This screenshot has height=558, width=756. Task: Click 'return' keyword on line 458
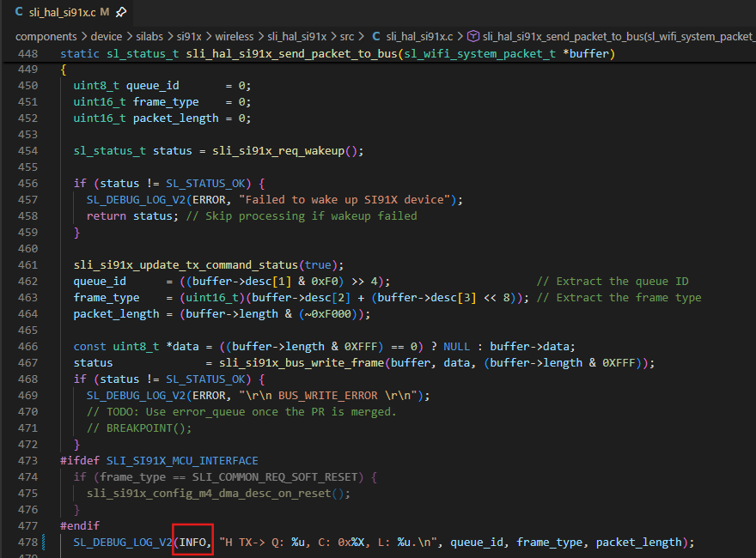pos(106,215)
